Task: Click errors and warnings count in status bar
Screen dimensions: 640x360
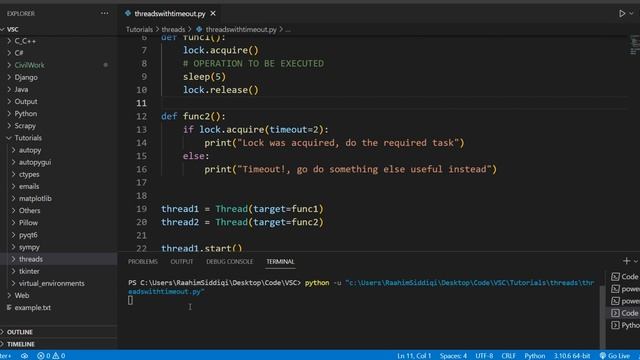Action: click(51, 356)
